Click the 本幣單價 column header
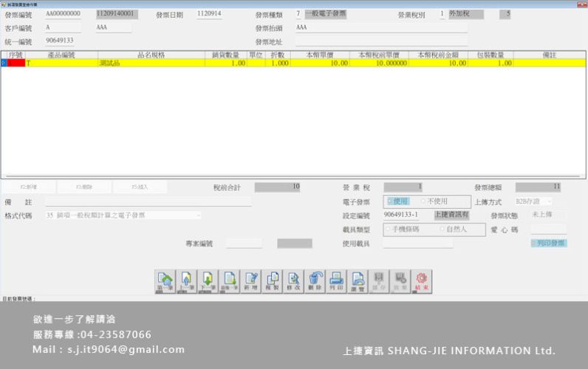The width and height of the screenshot is (588, 369). click(x=320, y=55)
